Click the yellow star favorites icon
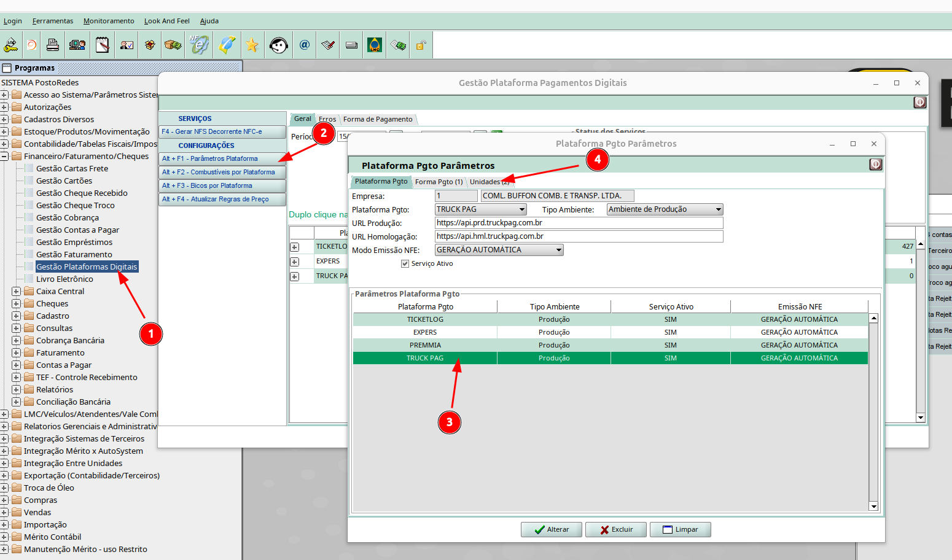 pos(252,45)
